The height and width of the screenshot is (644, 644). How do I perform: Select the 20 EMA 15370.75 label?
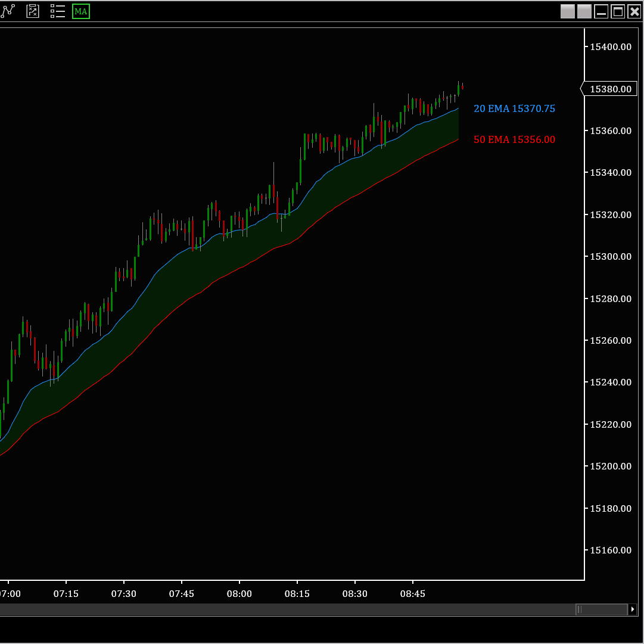coord(514,108)
